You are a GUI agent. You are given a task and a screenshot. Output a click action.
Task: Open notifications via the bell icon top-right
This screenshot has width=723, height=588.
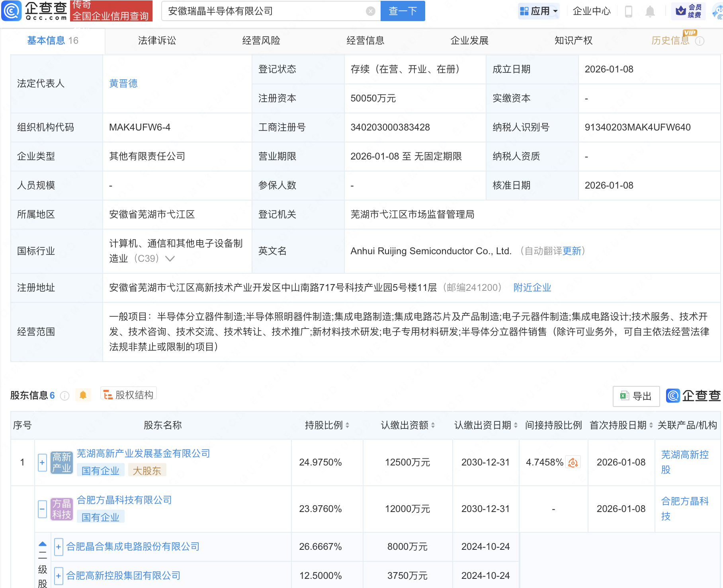coord(649,11)
